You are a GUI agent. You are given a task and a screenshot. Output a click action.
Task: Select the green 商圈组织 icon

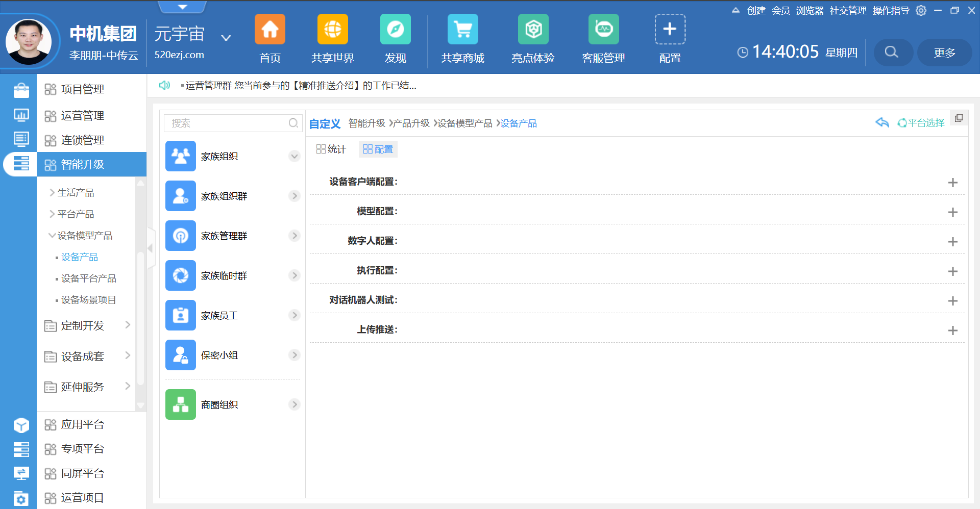tap(181, 404)
